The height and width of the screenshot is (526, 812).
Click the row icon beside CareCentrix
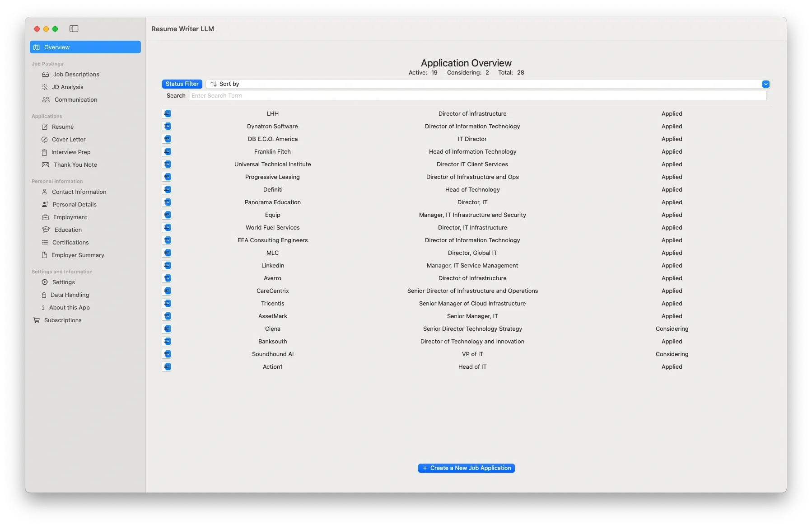(x=167, y=291)
